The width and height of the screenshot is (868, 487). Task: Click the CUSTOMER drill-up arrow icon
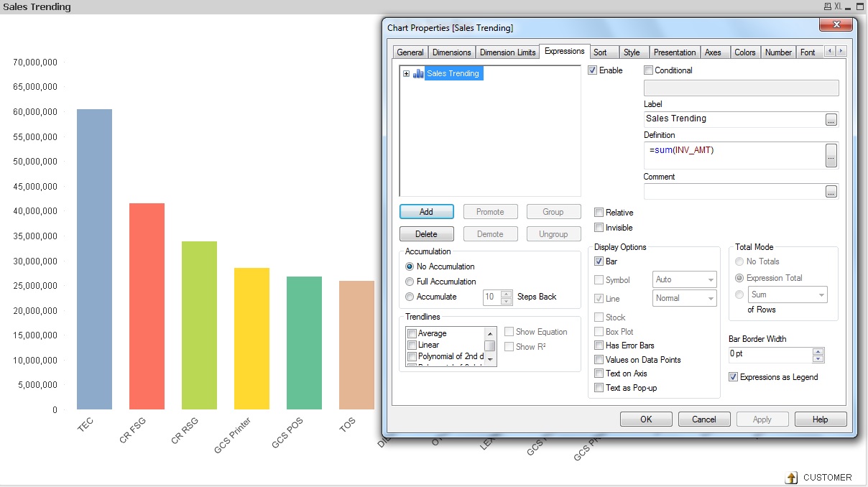pos(791,478)
